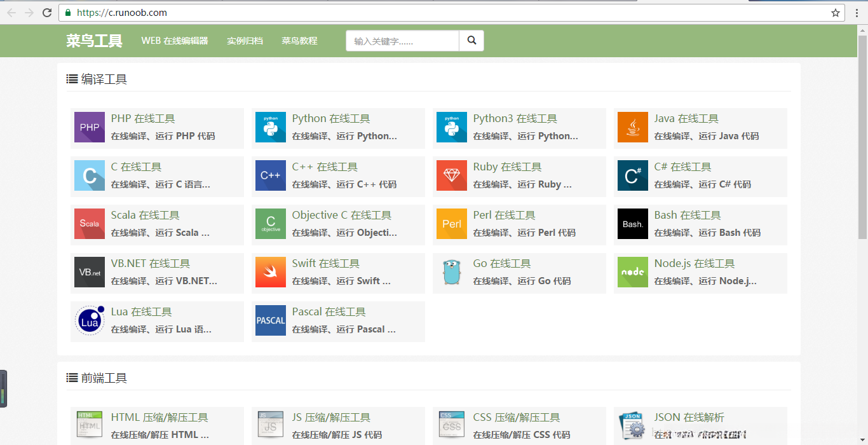Bookmark this page with star icon
868x445 pixels.
[x=836, y=12]
